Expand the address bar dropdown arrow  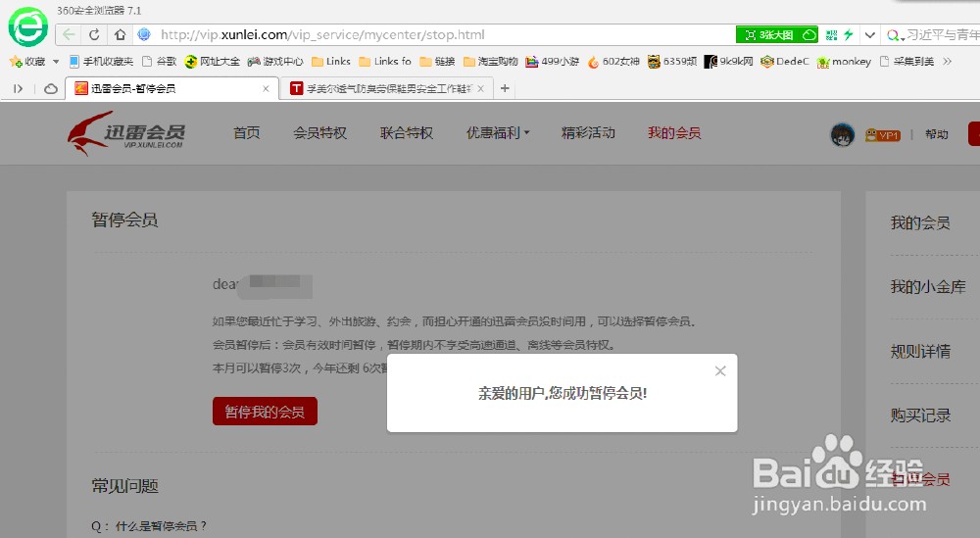[x=869, y=35]
